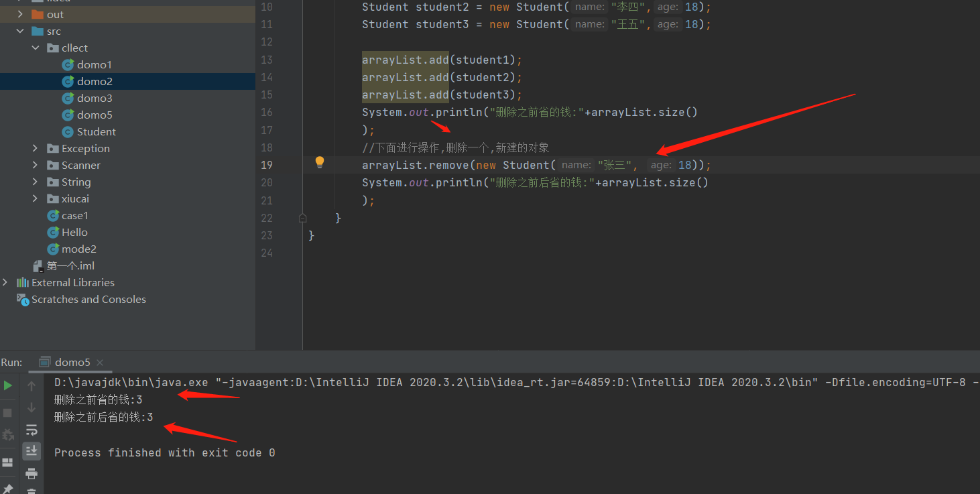This screenshot has width=980, height=494.
Task: Click the arrayList.remove(new Student code line
Action: [x=536, y=165]
